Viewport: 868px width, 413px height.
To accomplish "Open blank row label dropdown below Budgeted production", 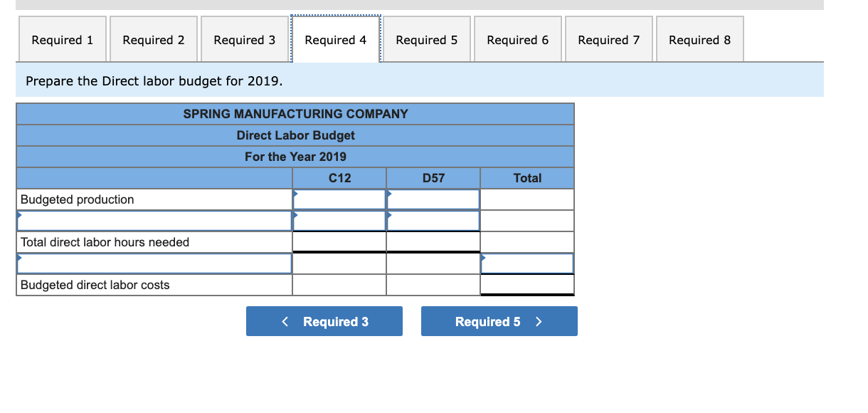I will 154,221.
